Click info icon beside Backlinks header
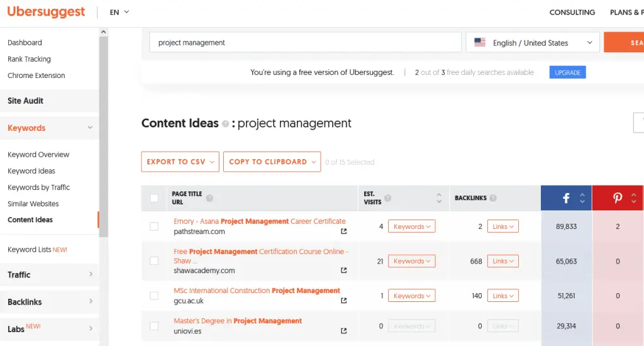644x346 pixels. point(494,198)
